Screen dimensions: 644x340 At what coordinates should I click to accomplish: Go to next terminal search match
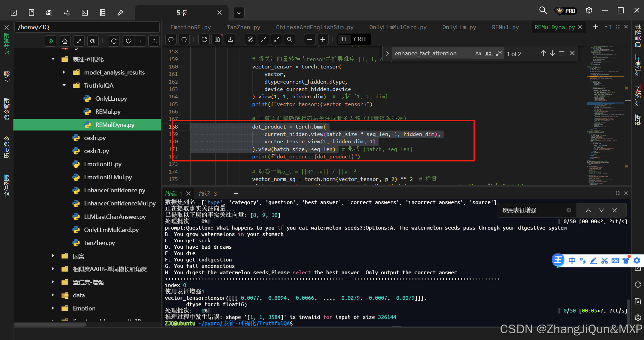(x=601, y=210)
